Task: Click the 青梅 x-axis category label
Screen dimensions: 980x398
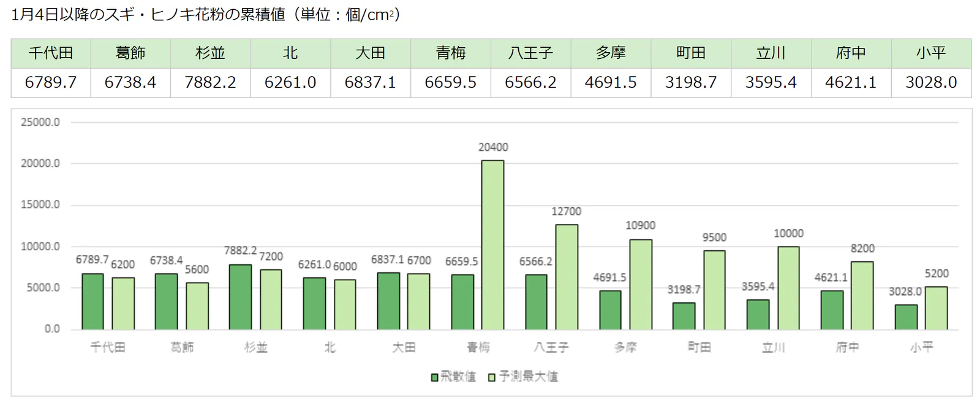Action: point(478,348)
